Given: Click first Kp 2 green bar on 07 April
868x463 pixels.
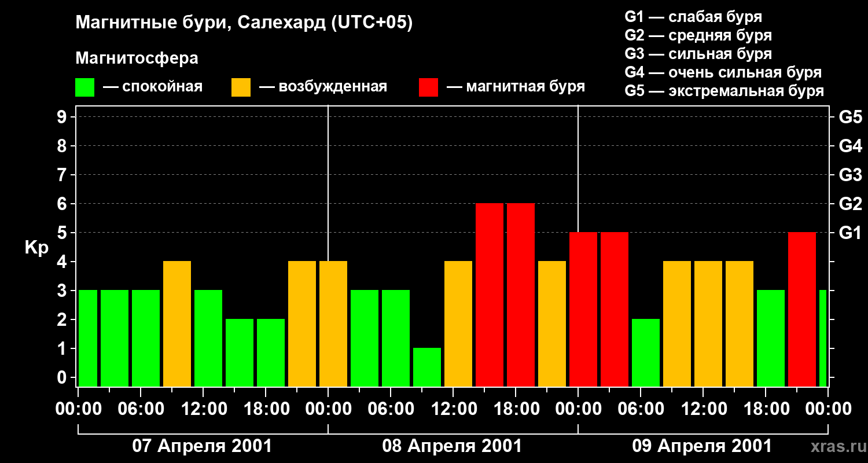Looking at the screenshot, I should 240,352.
